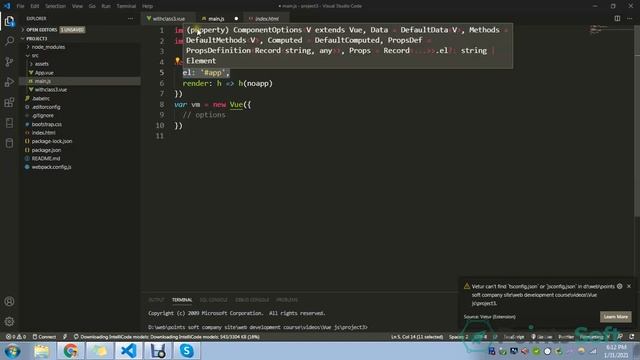Expand the assets folder
The width and height of the screenshot is (640, 360).
coord(80,64)
